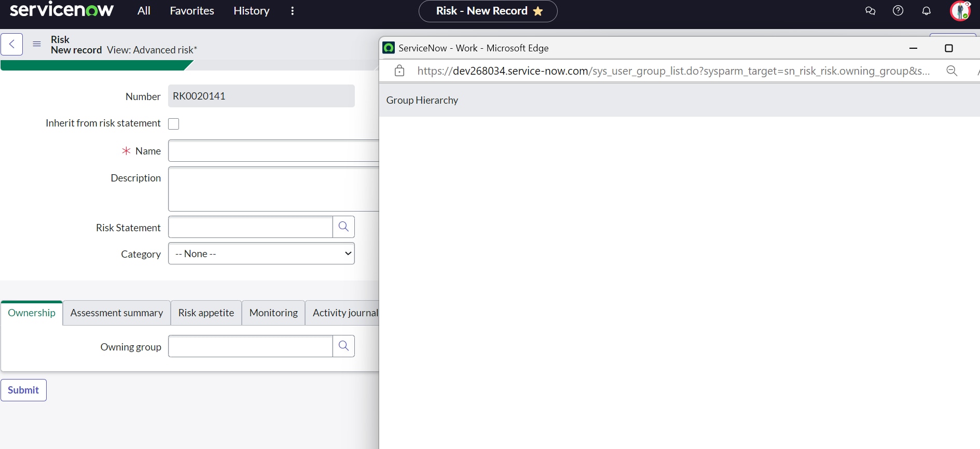This screenshot has width=980, height=449.
Task: Open Owning group lookup magnifier
Action: (343, 346)
